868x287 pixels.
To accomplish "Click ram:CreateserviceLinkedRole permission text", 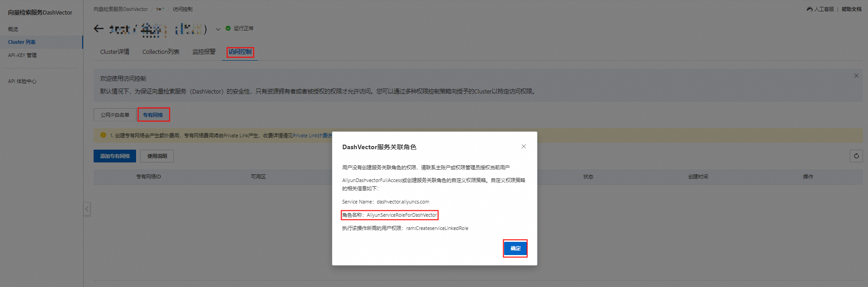I will (437, 228).
